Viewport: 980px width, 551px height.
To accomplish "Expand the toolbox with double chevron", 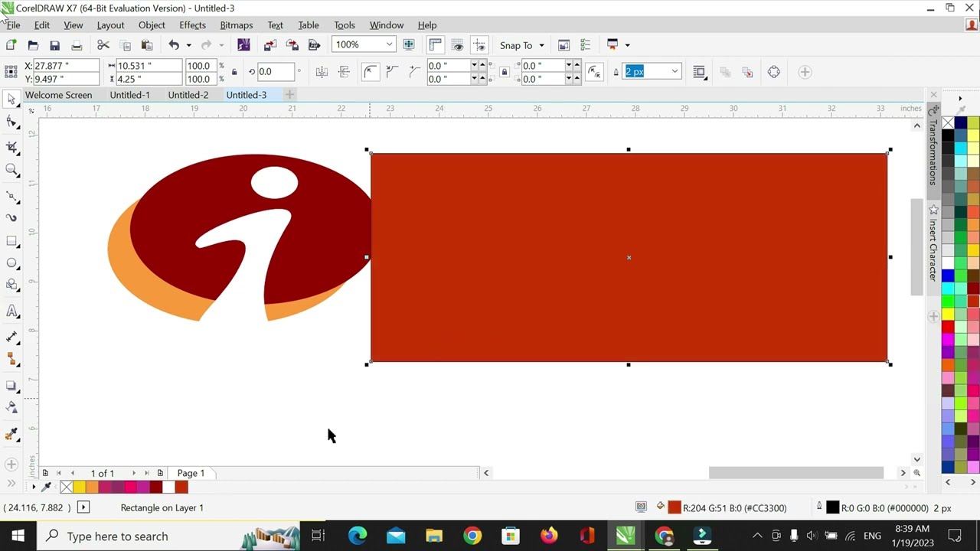I will point(11,483).
